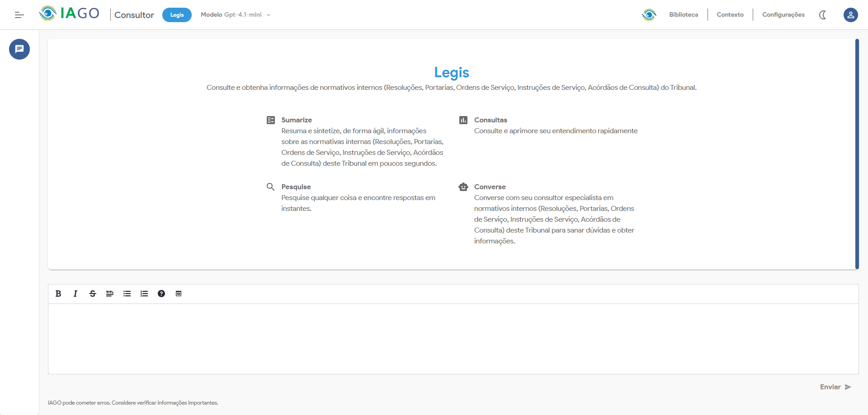Open the Biblioteca menu item
The image size is (868, 415).
point(683,15)
